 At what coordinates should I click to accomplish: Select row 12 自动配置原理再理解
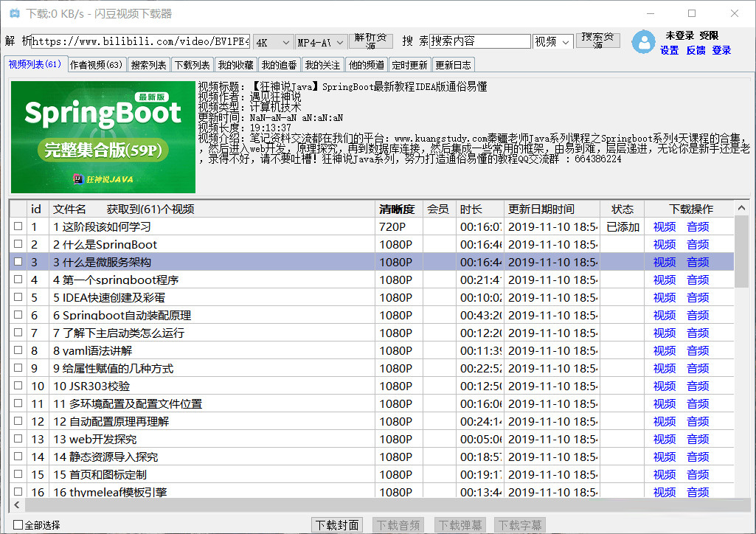(371, 421)
